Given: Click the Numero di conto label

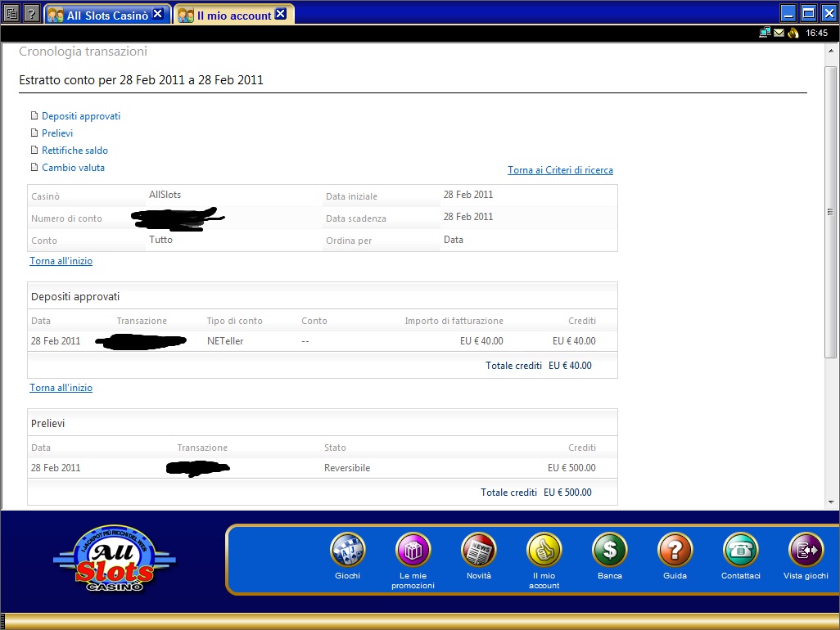Looking at the screenshot, I should (x=66, y=218).
